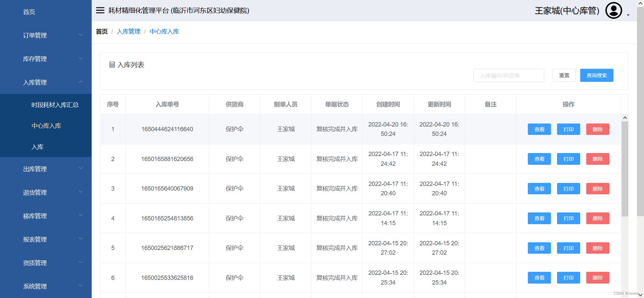Select the 创建时间 column header
The width and height of the screenshot is (644, 298).
pyautogui.click(x=388, y=104)
